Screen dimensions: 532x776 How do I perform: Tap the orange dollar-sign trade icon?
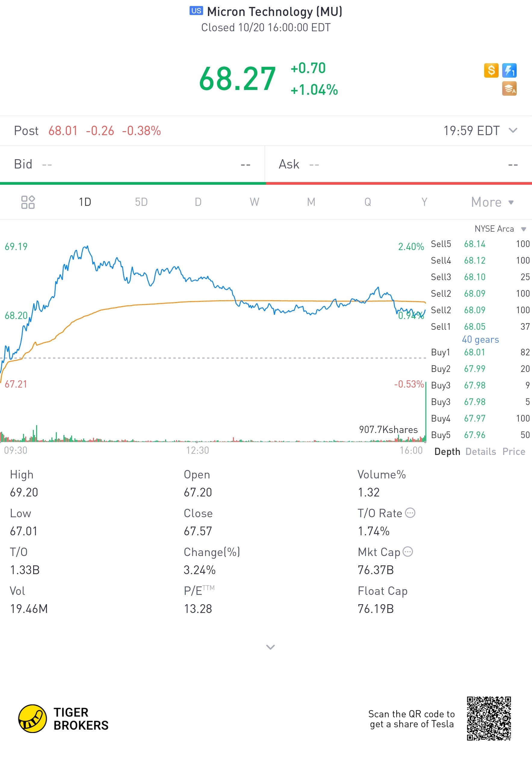[x=491, y=70]
